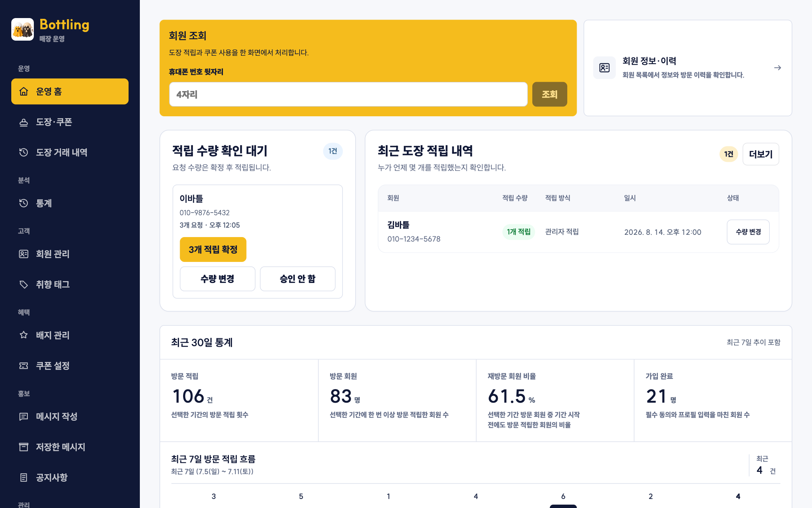This screenshot has width=812, height=508.
Task: Click the arrow on 회원 정보·이력 card
Action: pyautogui.click(x=778, y=68)
